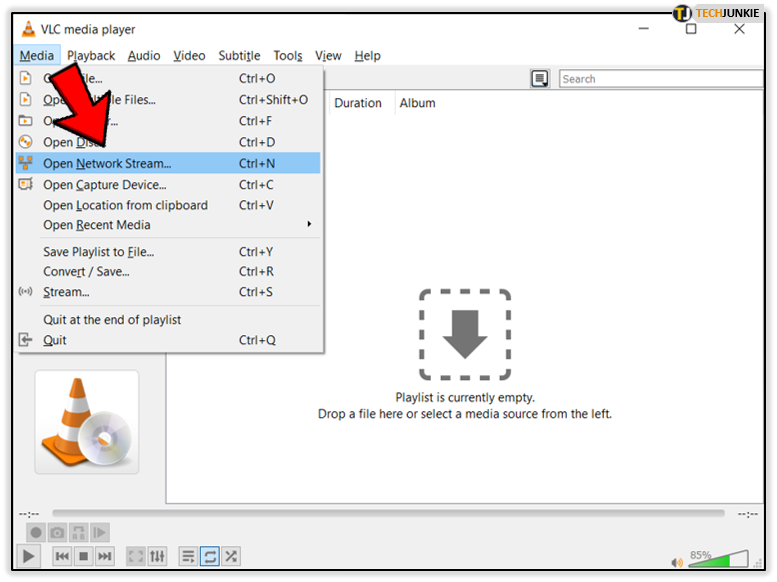Choose Convert / Save option

[168, 272]
